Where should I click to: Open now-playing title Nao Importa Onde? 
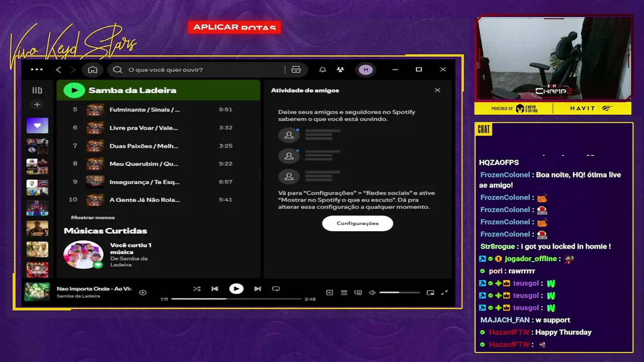pyautogui.click(x=94, y=289)
